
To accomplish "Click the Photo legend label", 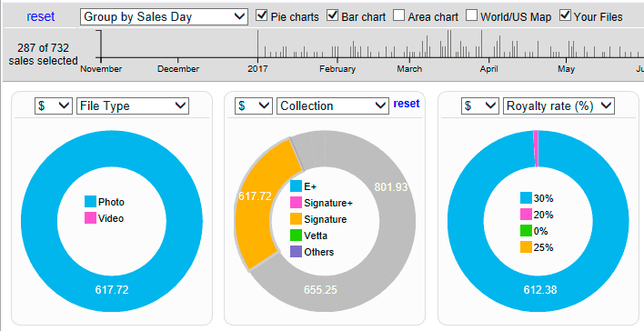I will [111, 202].
